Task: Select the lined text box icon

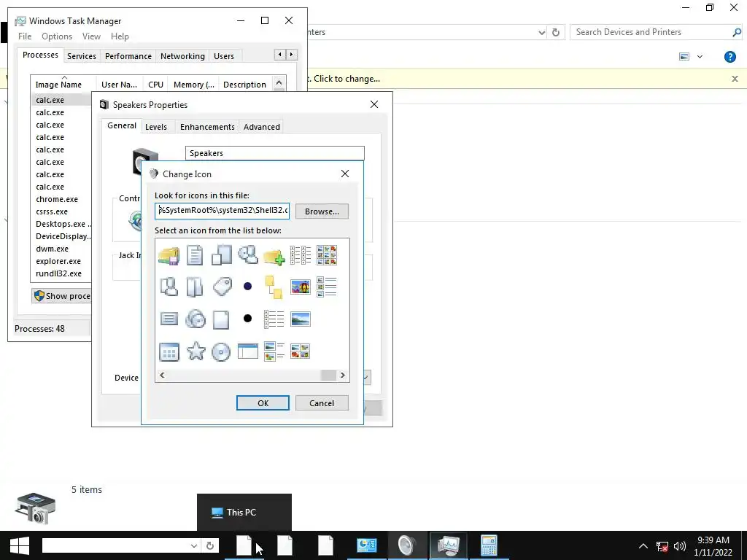Action: pyautogui.click(x=169, y=319)
